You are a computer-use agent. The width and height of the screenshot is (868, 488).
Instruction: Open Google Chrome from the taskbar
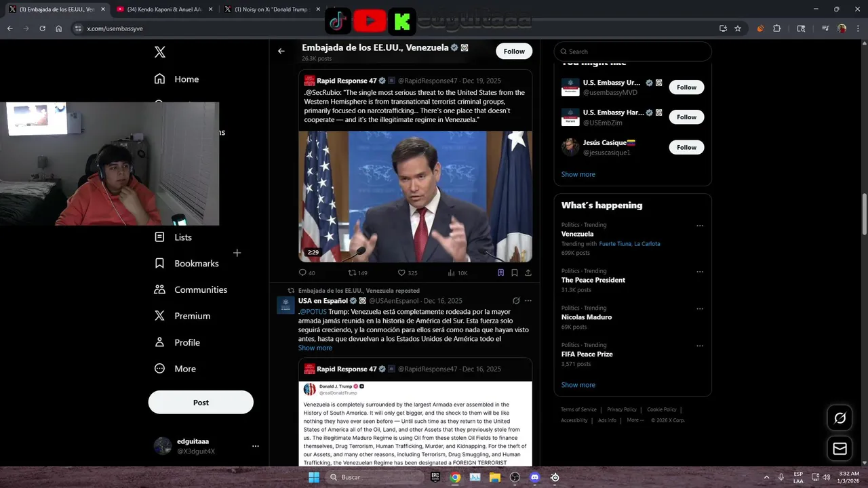pyautogui.click(x=455, y=477)
